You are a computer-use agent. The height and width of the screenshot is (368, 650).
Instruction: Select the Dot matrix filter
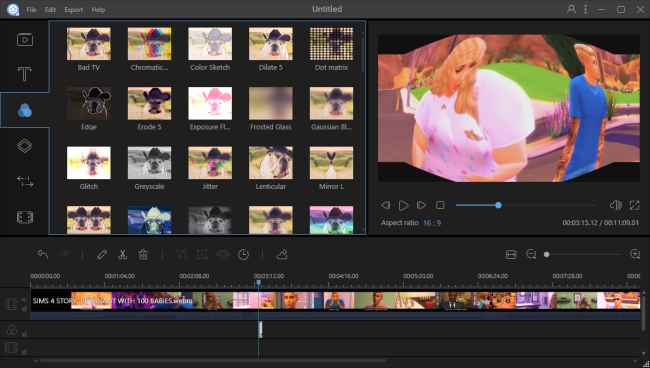[x=331, y=49]
